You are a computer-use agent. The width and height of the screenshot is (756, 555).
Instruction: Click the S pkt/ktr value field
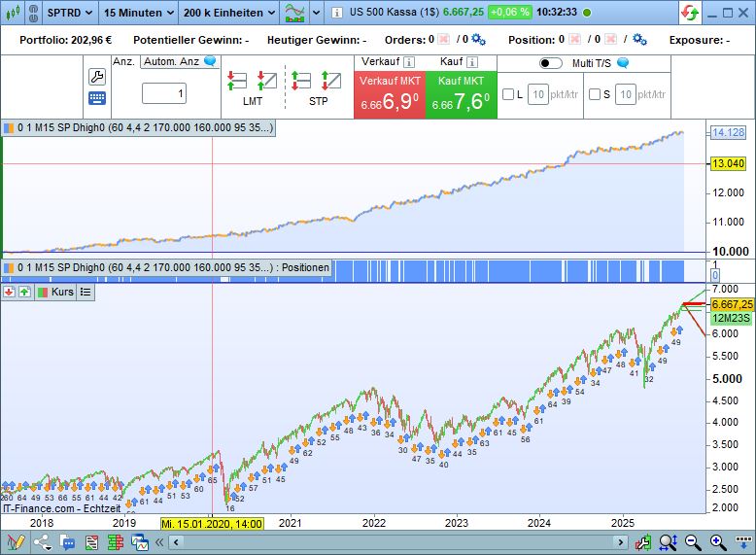pyautogui.click(x=626, y=94)
